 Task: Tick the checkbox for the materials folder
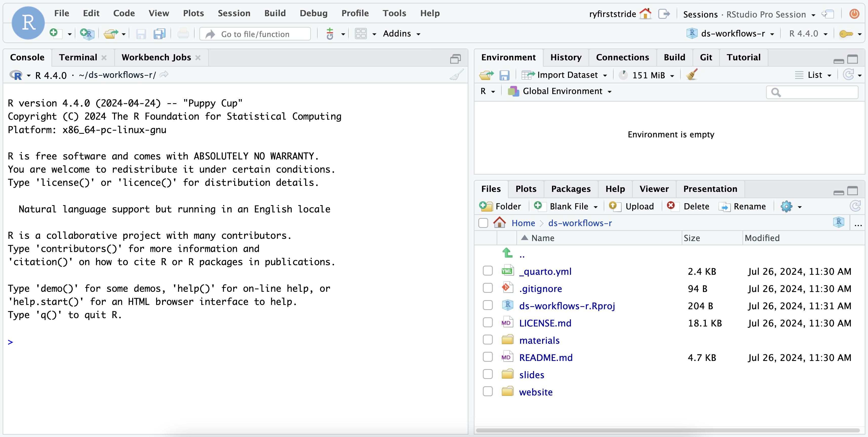[x=488, y=340]
